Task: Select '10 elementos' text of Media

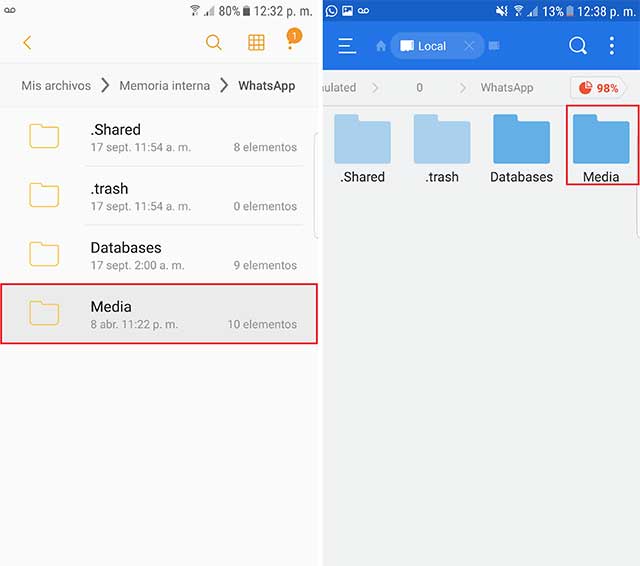Action: [x=262, y=324]
